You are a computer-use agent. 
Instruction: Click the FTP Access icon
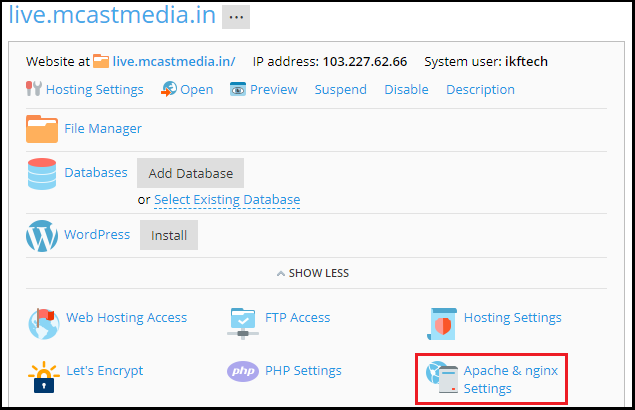[x=244, y=320]
